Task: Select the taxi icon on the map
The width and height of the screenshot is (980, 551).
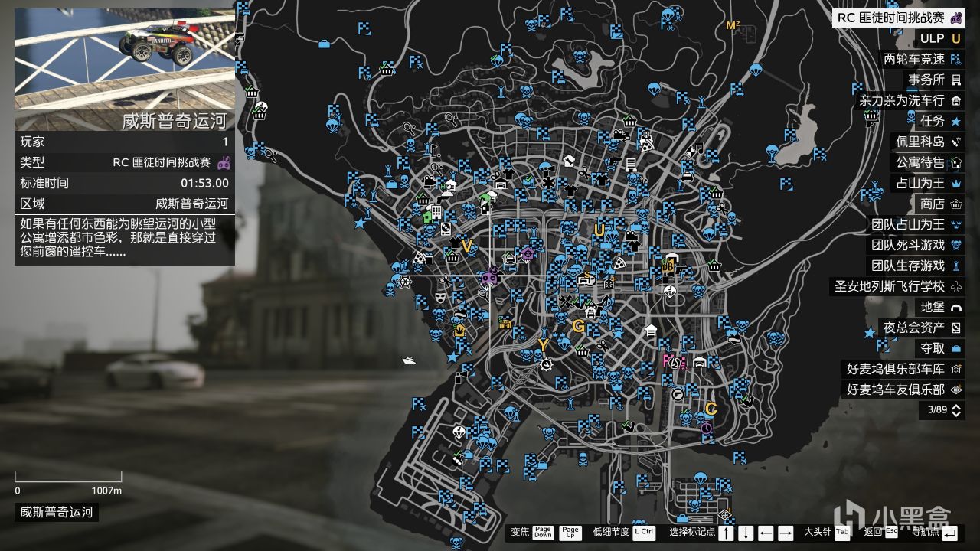Action: pyautogui.click(x=686, y=175)
